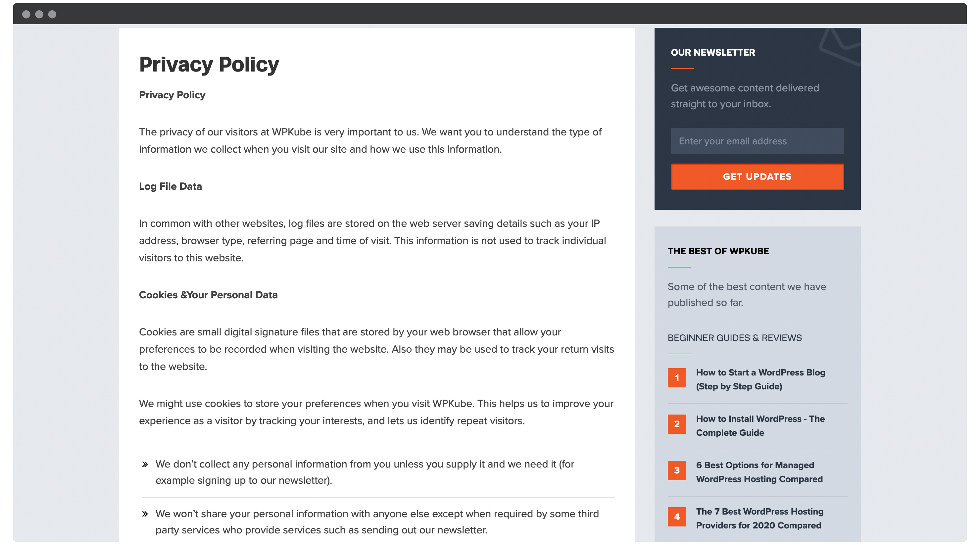The height and width of the screenshot is (545, 980).
Task: Click orange number 2 badge icon
Action: tap(676, 423)
